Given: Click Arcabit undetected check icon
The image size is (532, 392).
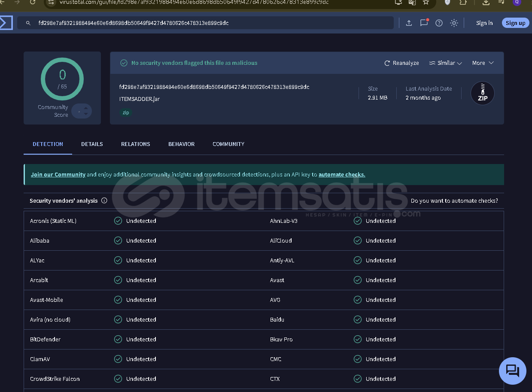Looking at the screenshot, I should pyautogui.click(x=118, y=280).
